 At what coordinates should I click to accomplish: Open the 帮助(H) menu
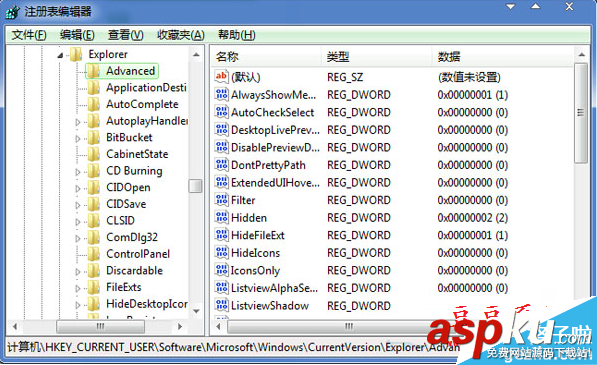pyautogui.click(x=236, y=35)
